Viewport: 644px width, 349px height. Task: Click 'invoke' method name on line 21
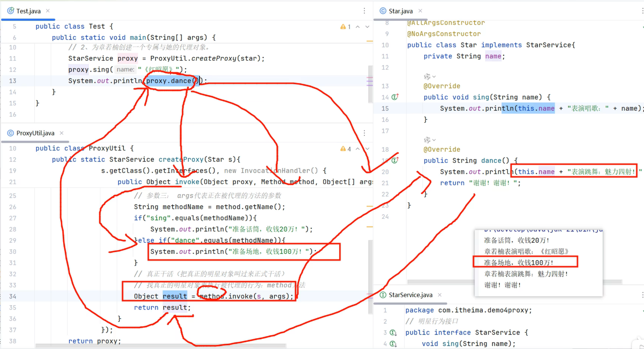[x=187, y=182]
